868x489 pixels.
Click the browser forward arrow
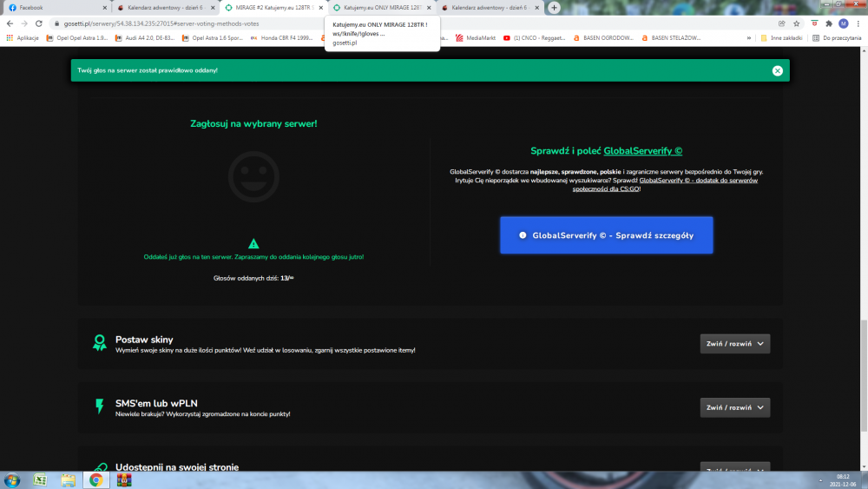tap(24, 23)
